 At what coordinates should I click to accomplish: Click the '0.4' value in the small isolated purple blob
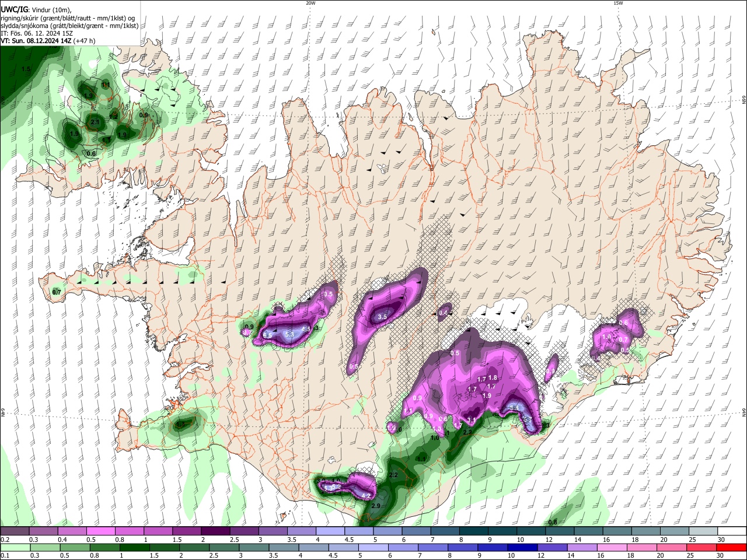[443, 313]
